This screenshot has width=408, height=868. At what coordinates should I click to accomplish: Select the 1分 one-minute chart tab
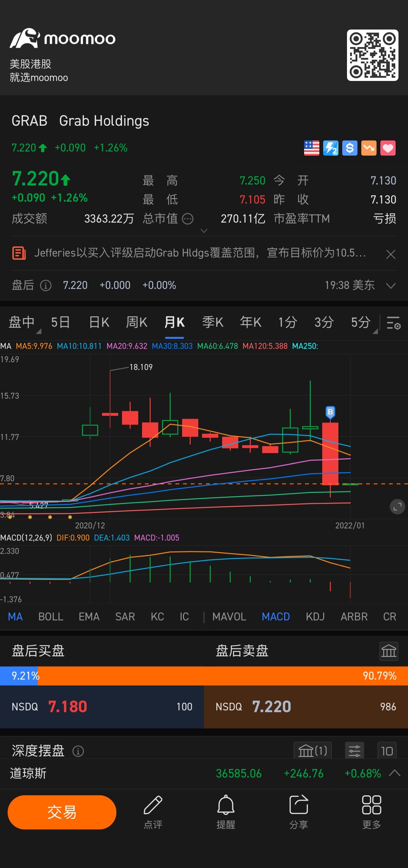(x=288, y=322)
